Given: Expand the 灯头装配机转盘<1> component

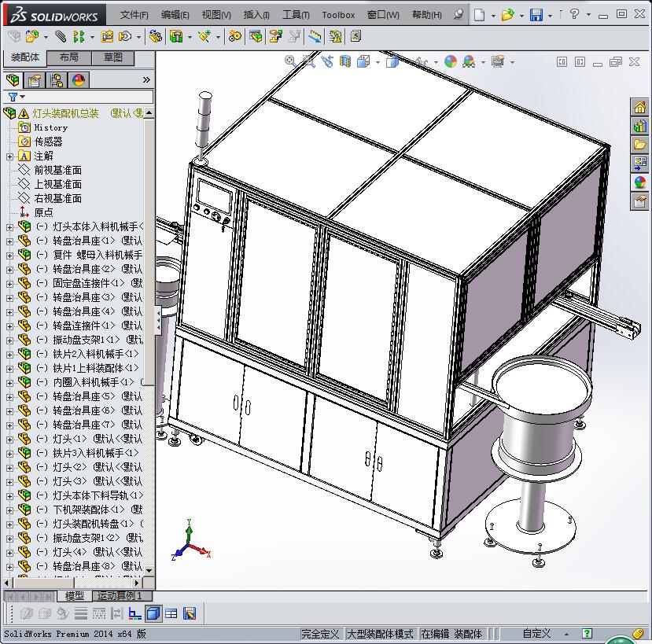Looking at the screenshot, I should coord(10,524).
